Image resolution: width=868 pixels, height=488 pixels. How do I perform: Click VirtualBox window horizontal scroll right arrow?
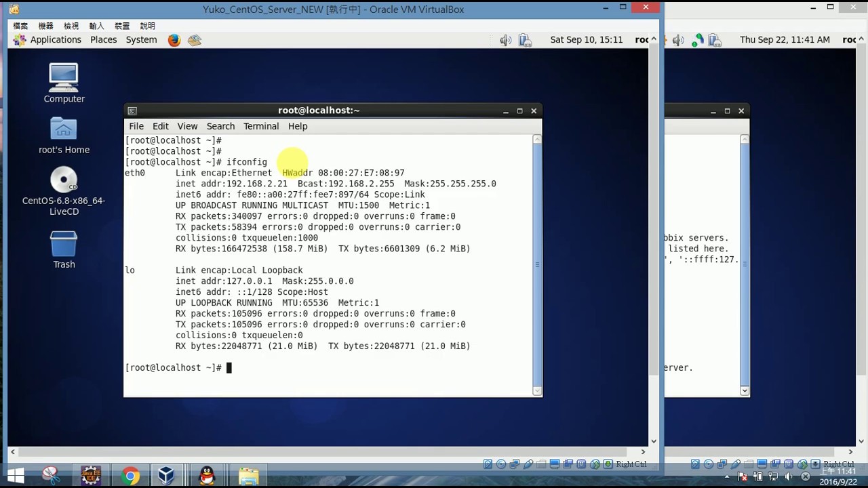click(x=644, y=451)
